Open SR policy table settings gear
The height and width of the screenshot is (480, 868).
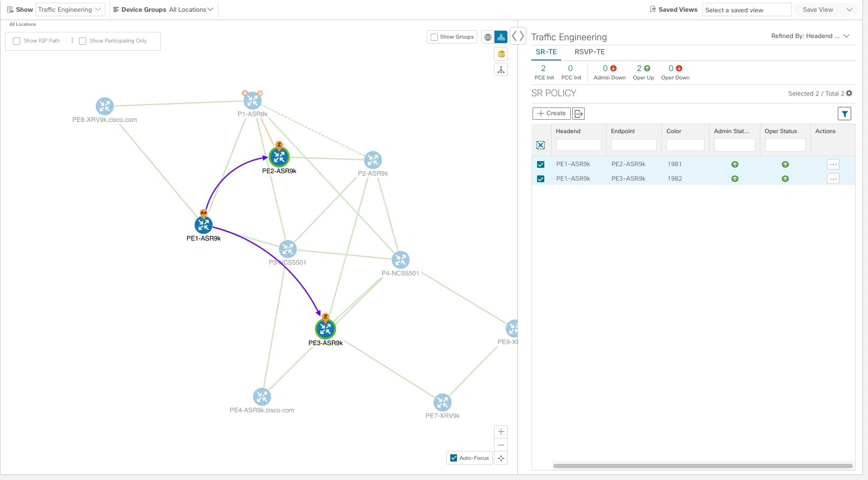[x=849, y=93]
